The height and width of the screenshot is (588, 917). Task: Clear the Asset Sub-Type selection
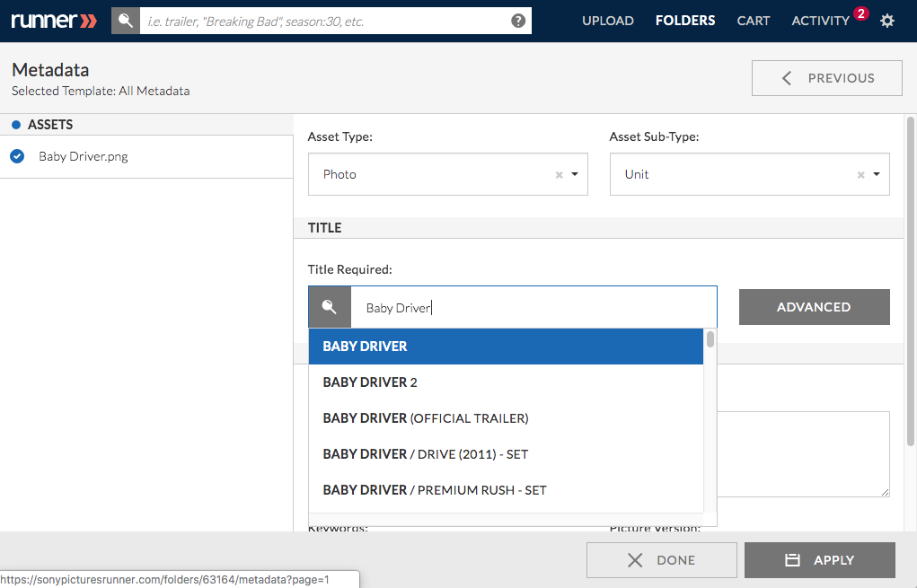click(x=860, y=175)
